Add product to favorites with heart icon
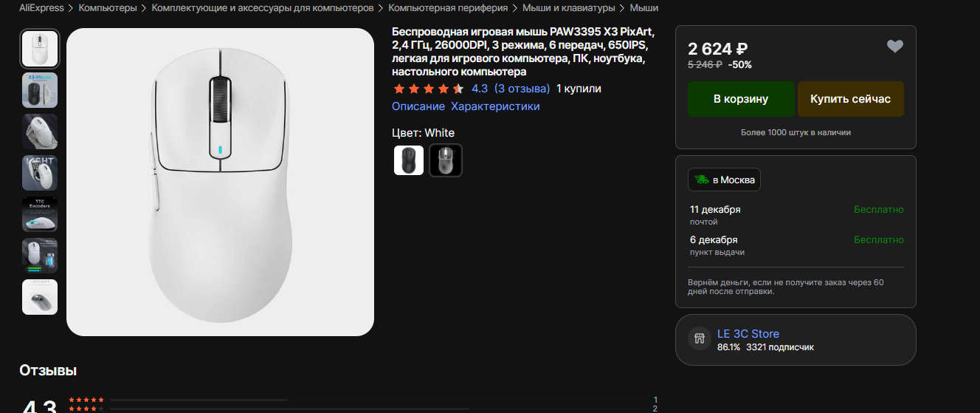The image size is (980, 413). 894,47
